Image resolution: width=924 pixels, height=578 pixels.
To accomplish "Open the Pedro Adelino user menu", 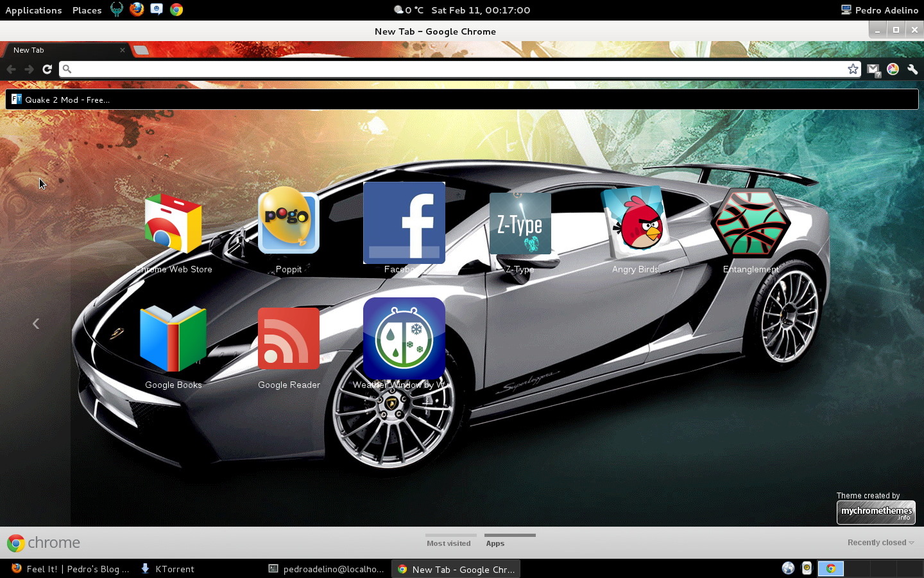I will pyautogui.click(x=880, y=10).
